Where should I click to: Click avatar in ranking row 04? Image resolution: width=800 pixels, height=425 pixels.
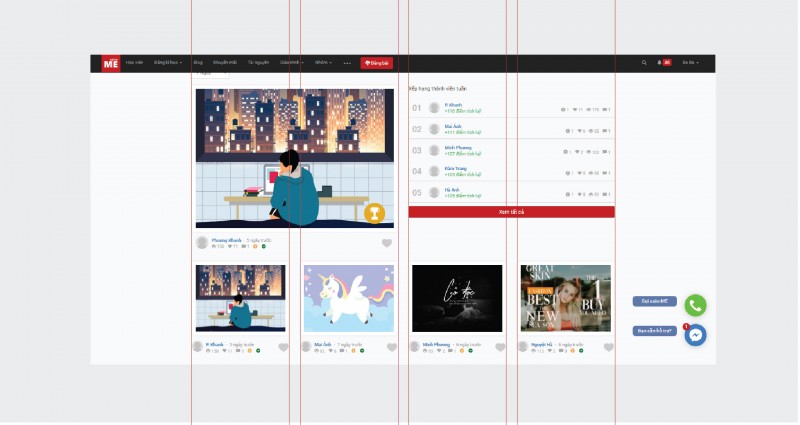click(x=434, y=171)
